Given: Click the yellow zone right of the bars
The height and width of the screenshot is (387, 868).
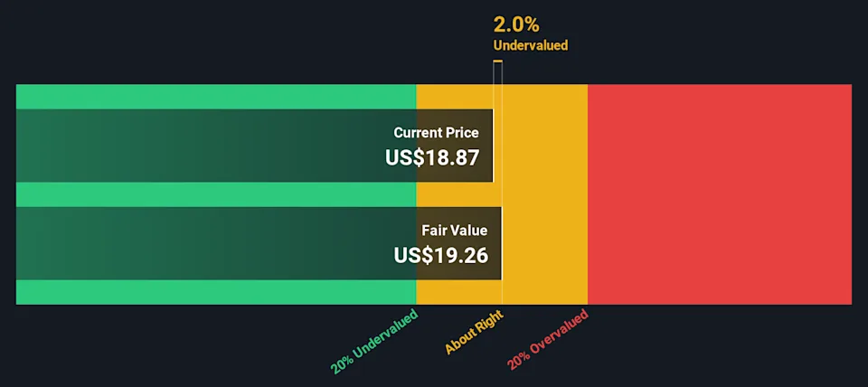Looking at the screenshot, I should pos(544,194).
